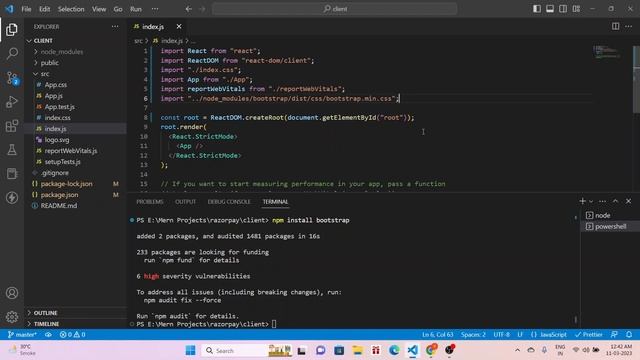640x360 pixels.
Task: Click the Explorer more actions ellipsis
Action: tap(115, 27)
